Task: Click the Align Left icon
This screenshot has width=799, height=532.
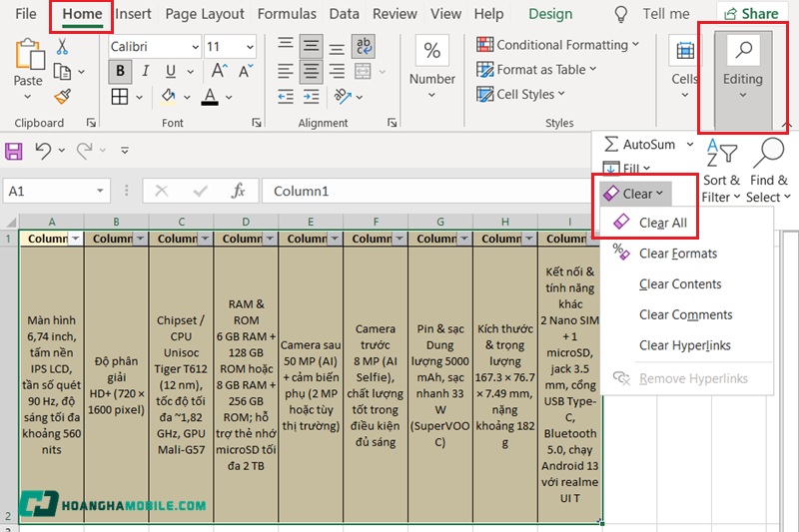Action: (x=286, y=71)
